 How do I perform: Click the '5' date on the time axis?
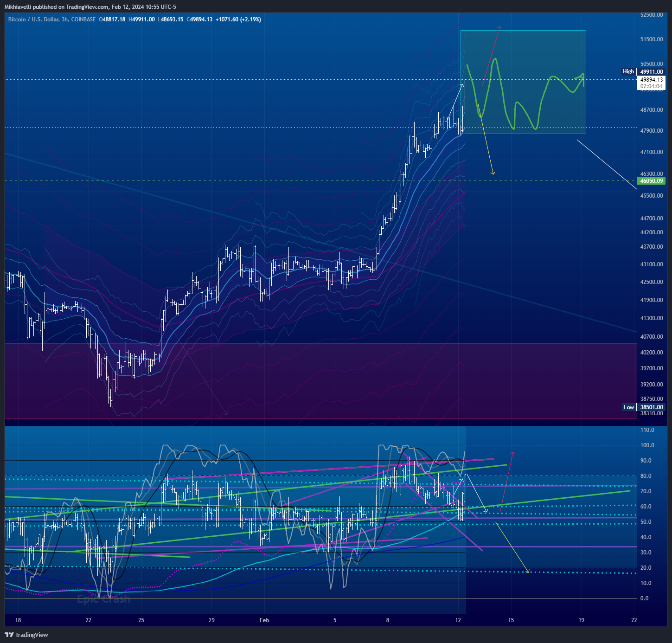[x=335, y=620]
